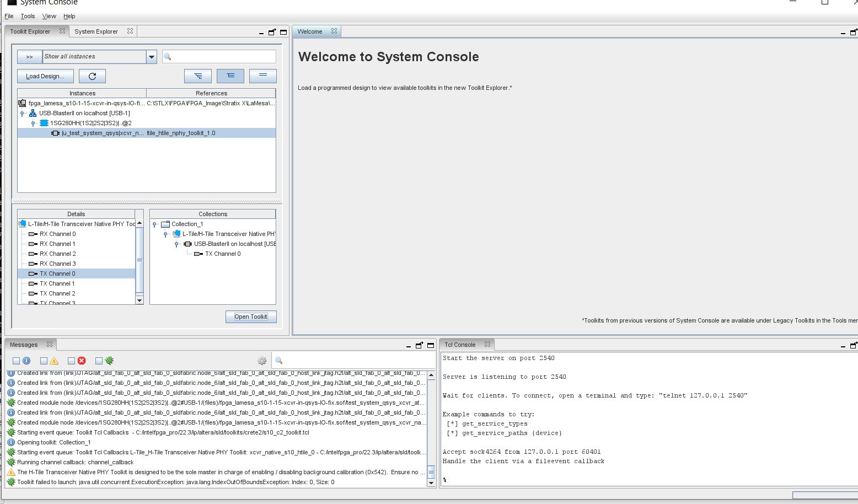Viewport: 858px width, 504px height.
Task: Click the red error icon in Messages toolbar
Action: click(x=82, y=361)
